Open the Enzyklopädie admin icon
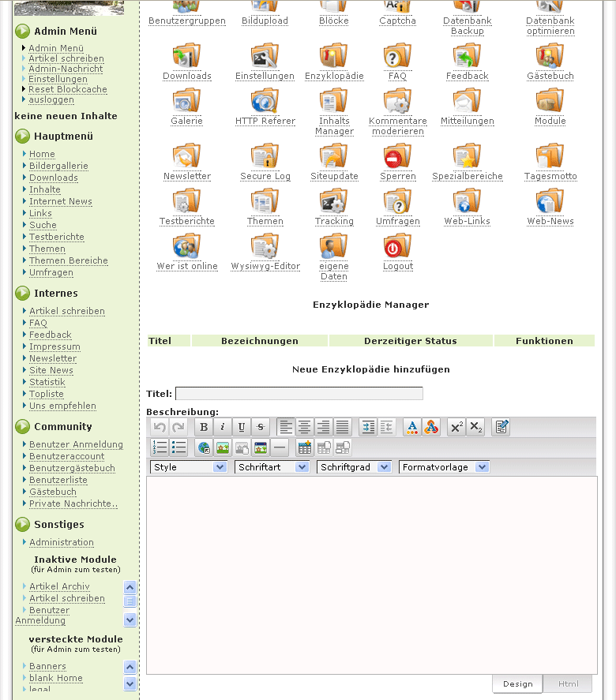This screenshot has height=700, width=616. [333, 57]
